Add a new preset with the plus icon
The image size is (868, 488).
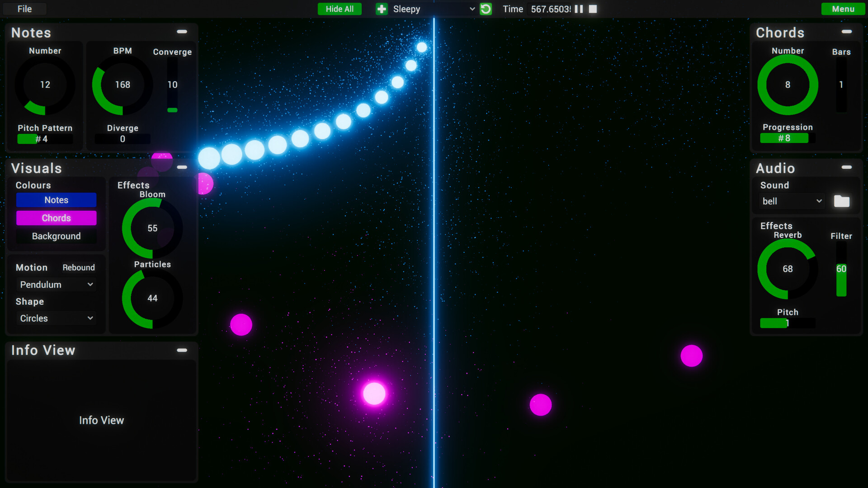381,9
